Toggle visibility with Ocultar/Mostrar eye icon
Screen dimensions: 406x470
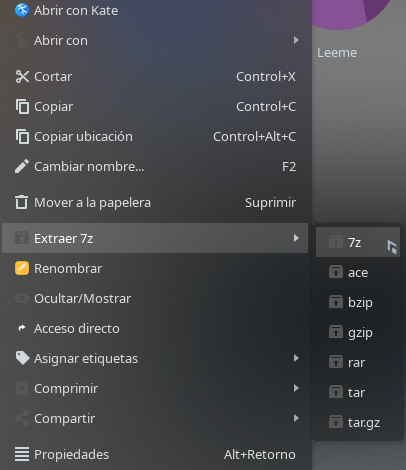[x=22, y=298]
